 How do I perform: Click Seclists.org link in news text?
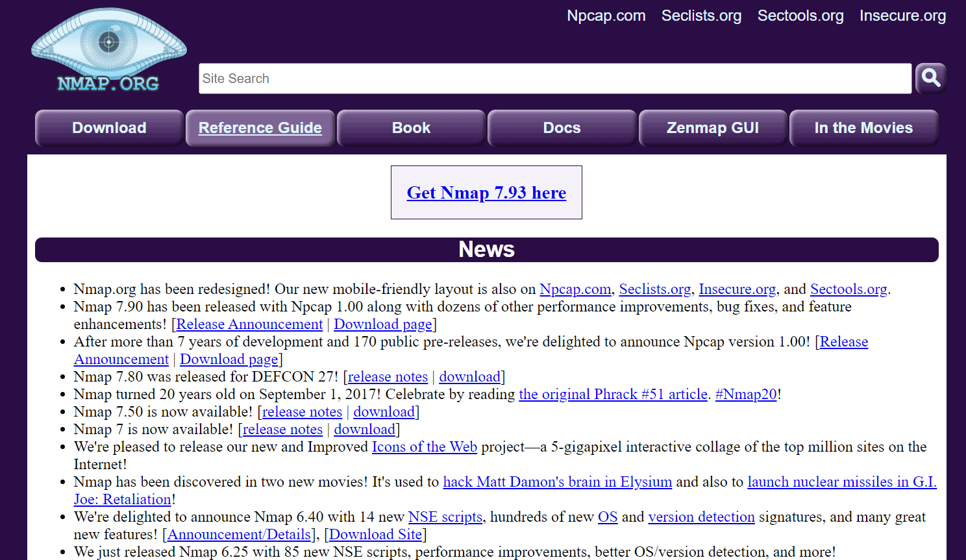(x=655, y=289)
